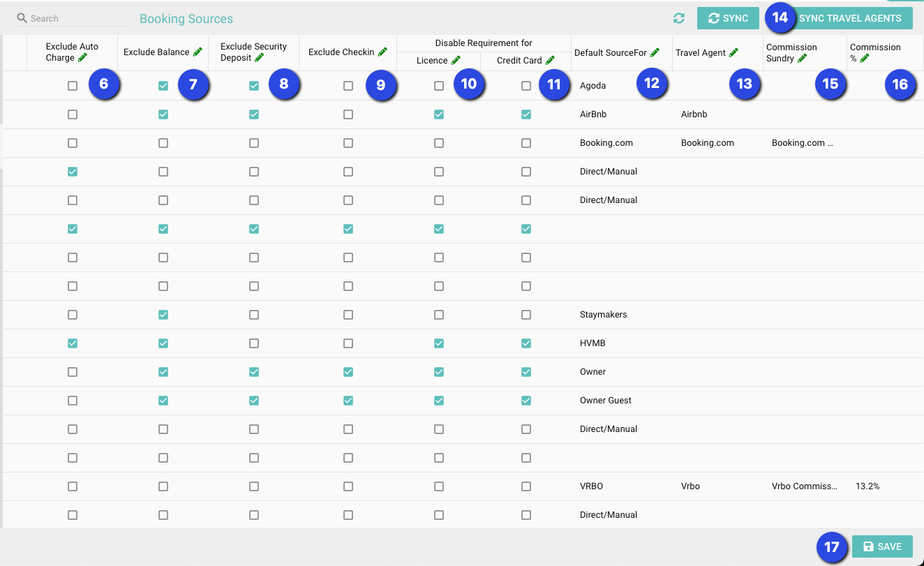Click the pencil icon next to Exclude Security Deposit
924x566 pixels.
[259, 58]
